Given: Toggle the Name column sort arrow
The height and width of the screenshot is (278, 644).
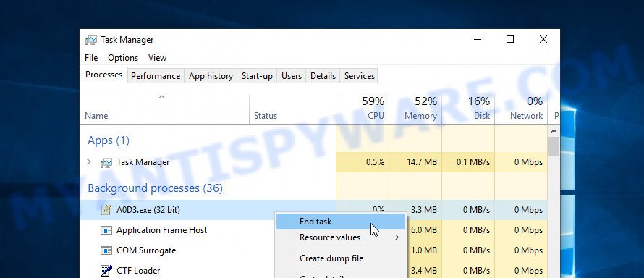Looking at the screenshot, I should 162,97.
